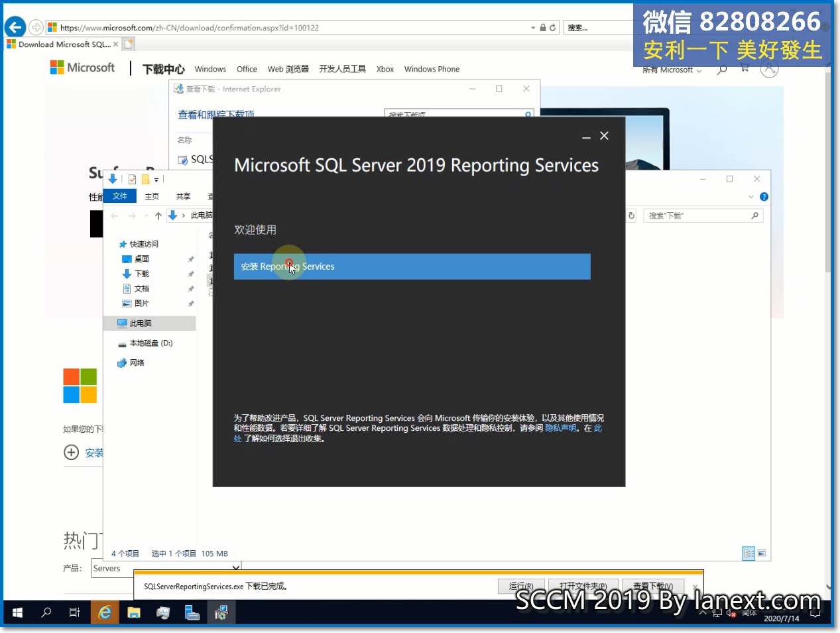Open Task View on the taskbar

(74, 612)
